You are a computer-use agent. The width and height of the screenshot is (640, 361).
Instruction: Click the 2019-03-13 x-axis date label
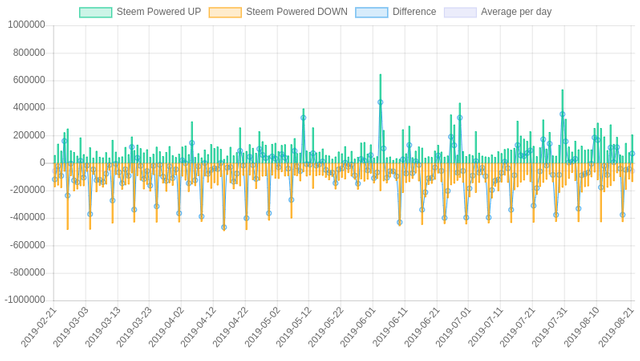point(102,328)
